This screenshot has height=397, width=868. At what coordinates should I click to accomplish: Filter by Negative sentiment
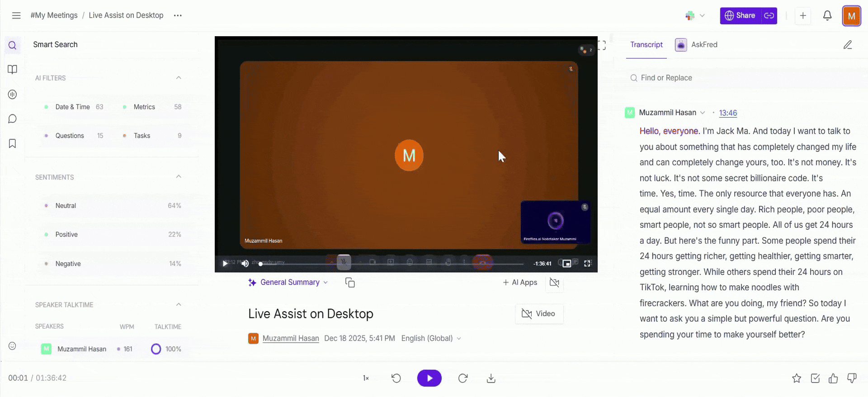pyautogui.click(x=112, y=264)
